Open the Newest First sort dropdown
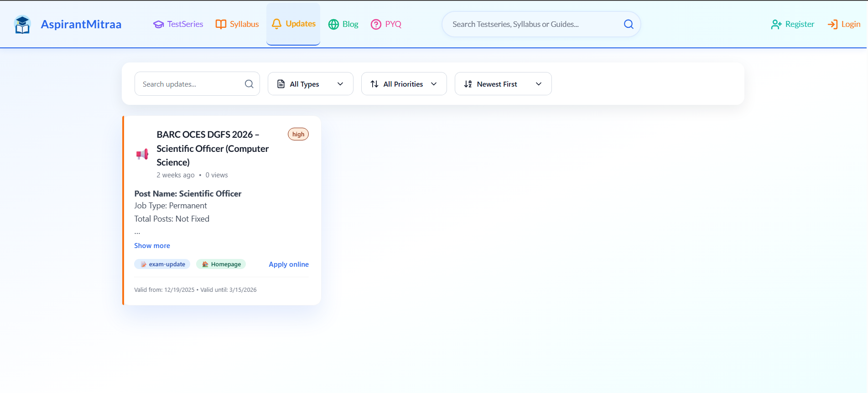868x393 pixels. 503,84
